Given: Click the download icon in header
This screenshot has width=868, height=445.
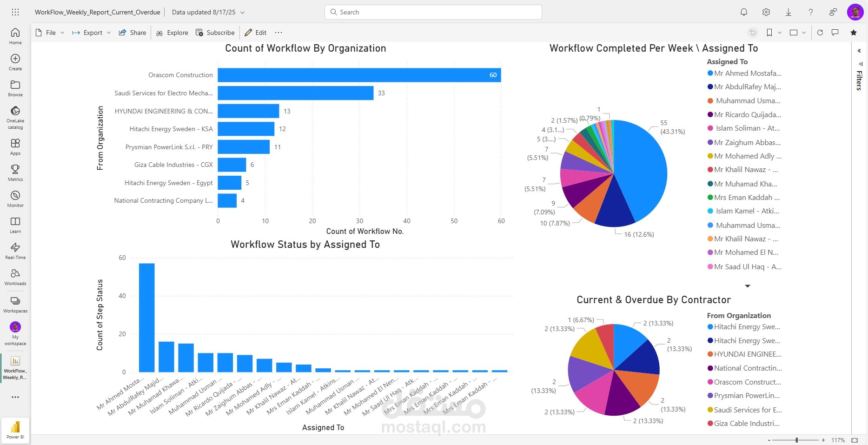Looking at the screenshot, I should (x=788, y=12).
